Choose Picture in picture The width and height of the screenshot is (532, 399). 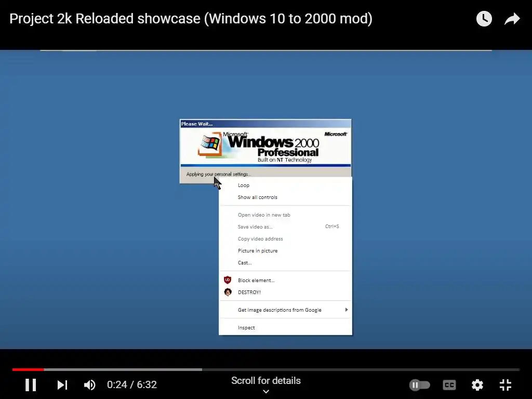coord(285,251)
